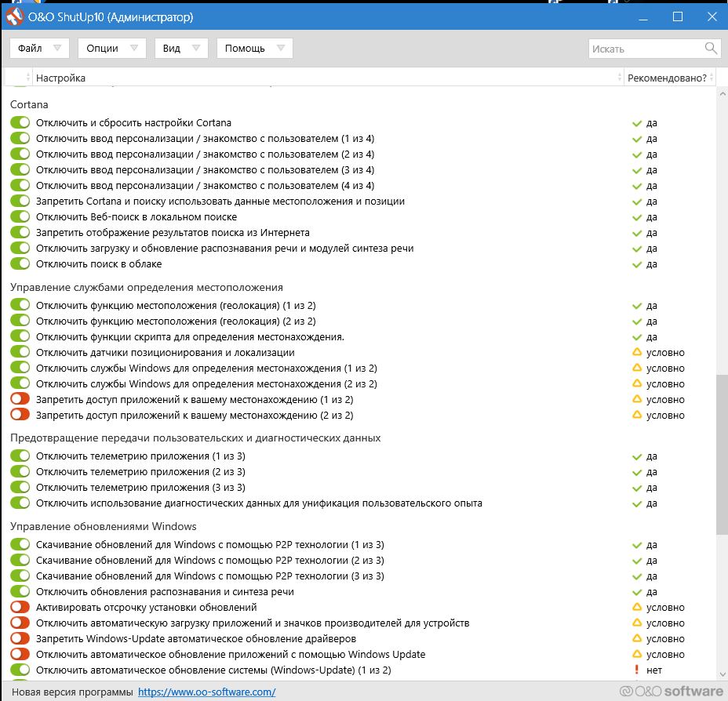Toggle 'Скачивание обновлений для Windows с помощью P2P (3 из 3)'
728x701 pixels.
click(20, 576)
